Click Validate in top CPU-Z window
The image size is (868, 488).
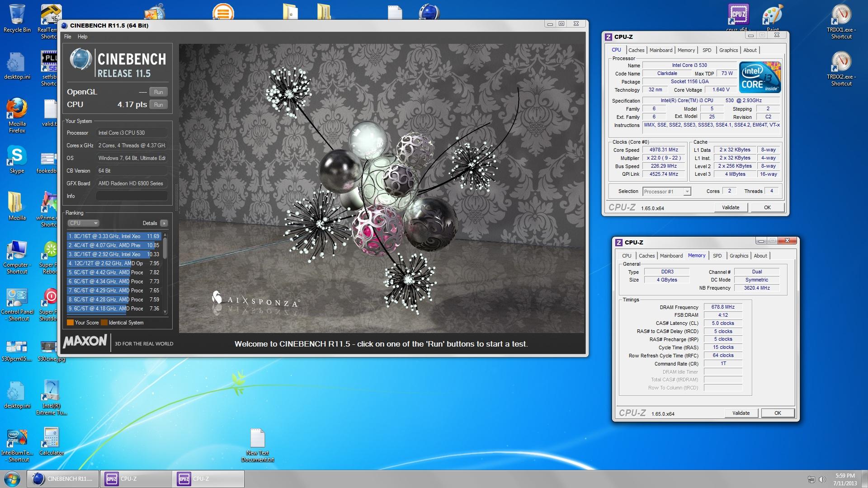pyautogui.click(x=731, y=207)
